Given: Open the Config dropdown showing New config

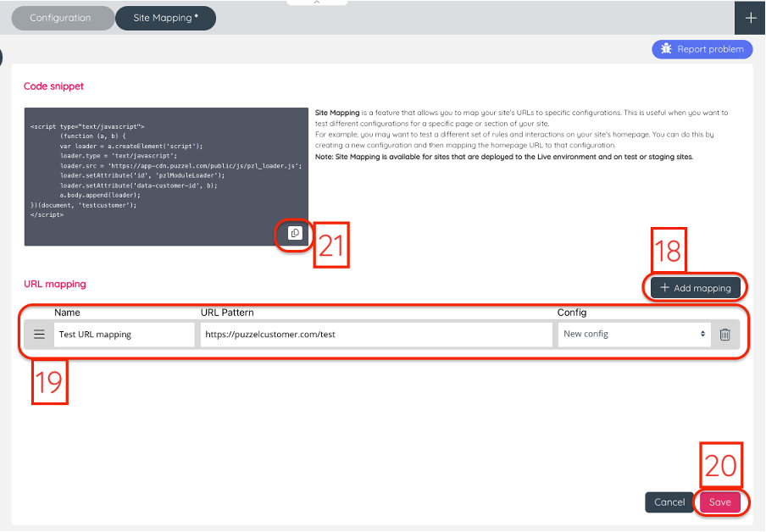Looking at the screenshot, I should [x=634, y=335].
